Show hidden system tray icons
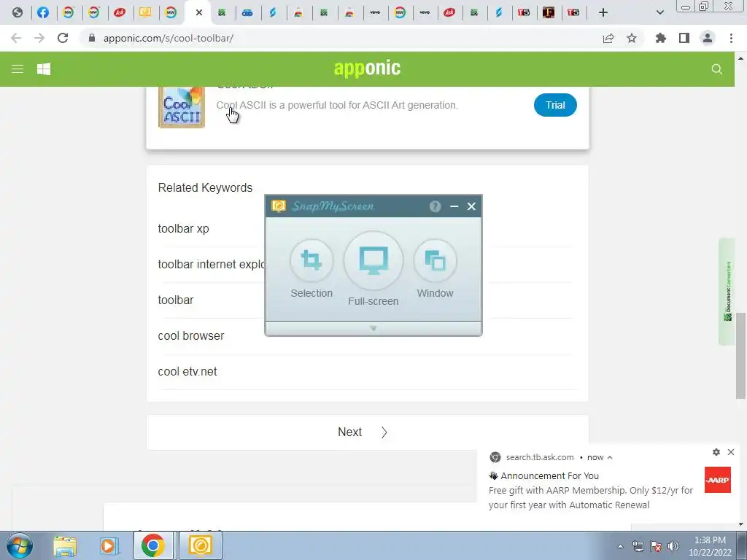Image resolution: width=747 pixels, height=560 pixels. tap(620, 546)
